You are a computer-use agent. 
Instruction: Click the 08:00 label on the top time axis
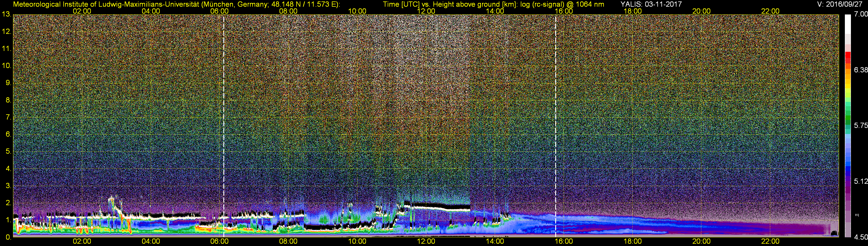tap(288, 11)
